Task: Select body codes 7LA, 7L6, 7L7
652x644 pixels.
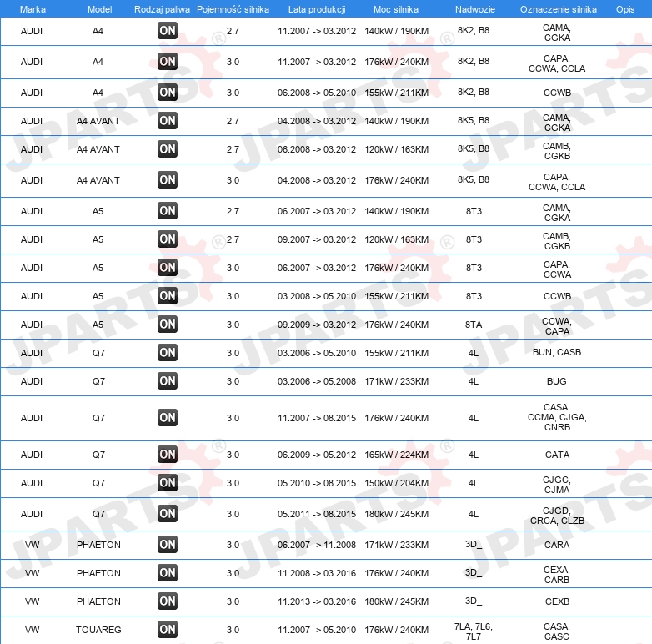Action: tap(474, 631)
